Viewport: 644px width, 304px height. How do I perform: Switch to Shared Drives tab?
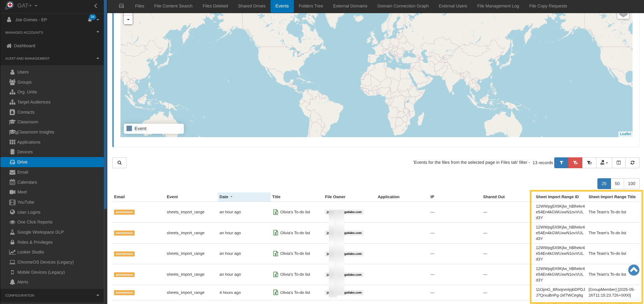(252, 6)
